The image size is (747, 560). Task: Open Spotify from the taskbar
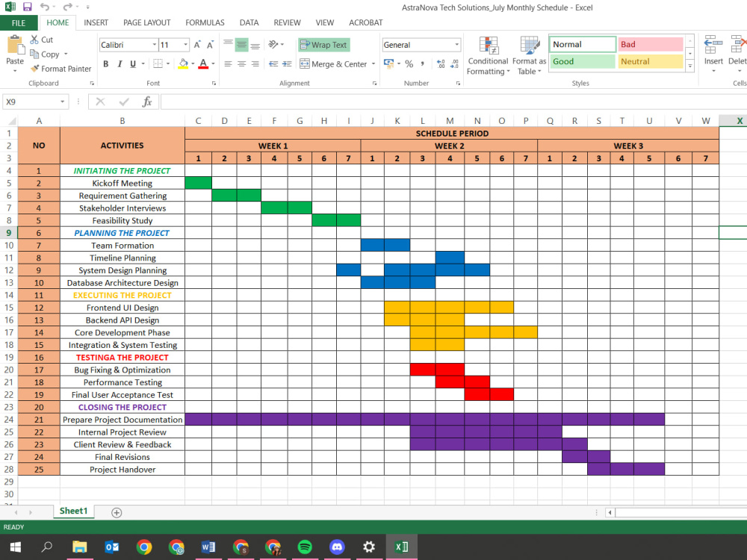(x=305, y=547)
